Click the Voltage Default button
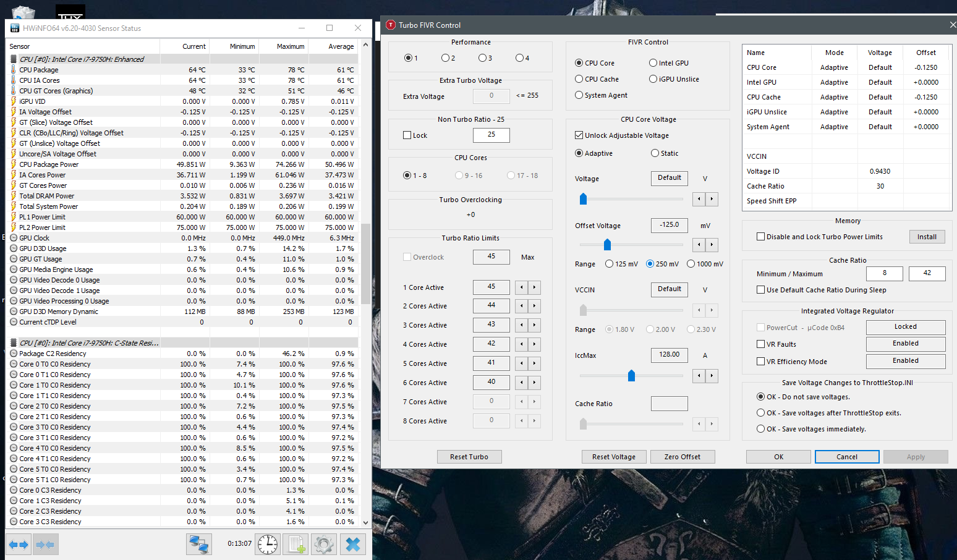Screen dimensions: 957x560 point(670,178)
